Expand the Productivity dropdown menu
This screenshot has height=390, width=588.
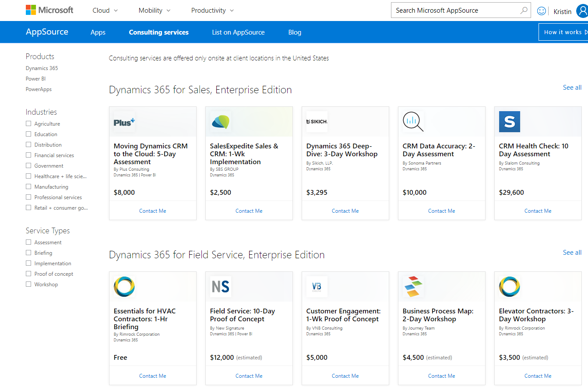[x=212, y=11]
